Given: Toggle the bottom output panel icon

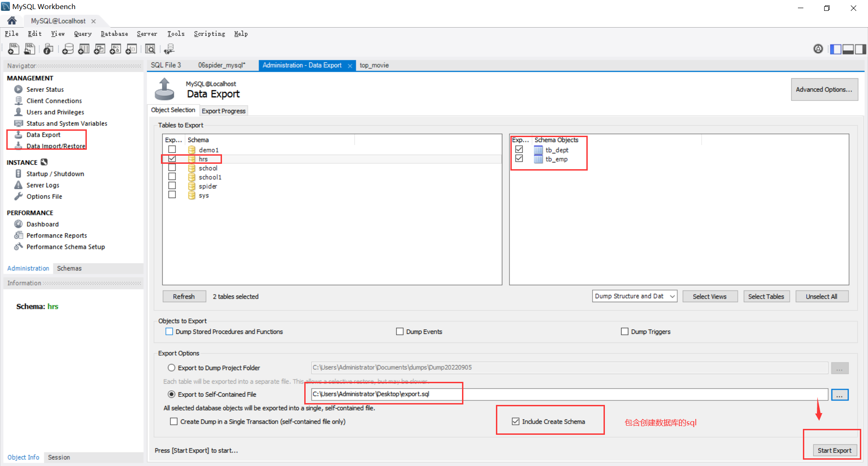Looking at the screenshot, I should tap(848, 49).
